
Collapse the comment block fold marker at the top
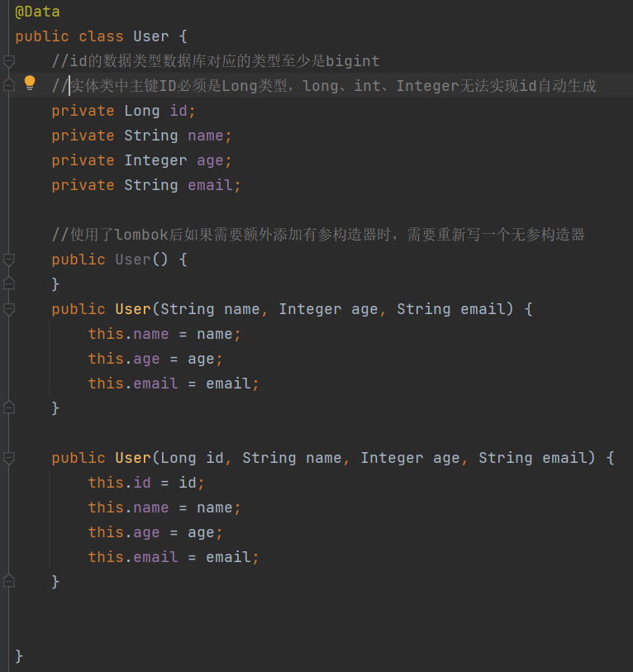click(9, 61)
